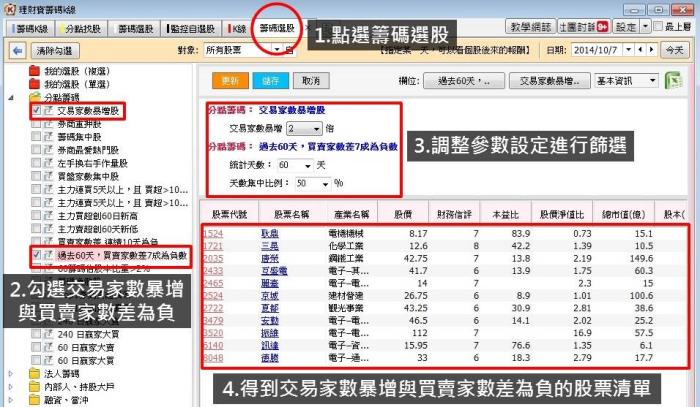Viewport: 700px width, 407px height.
Task: Open stock code link 2035
Action: coord(213,258)
